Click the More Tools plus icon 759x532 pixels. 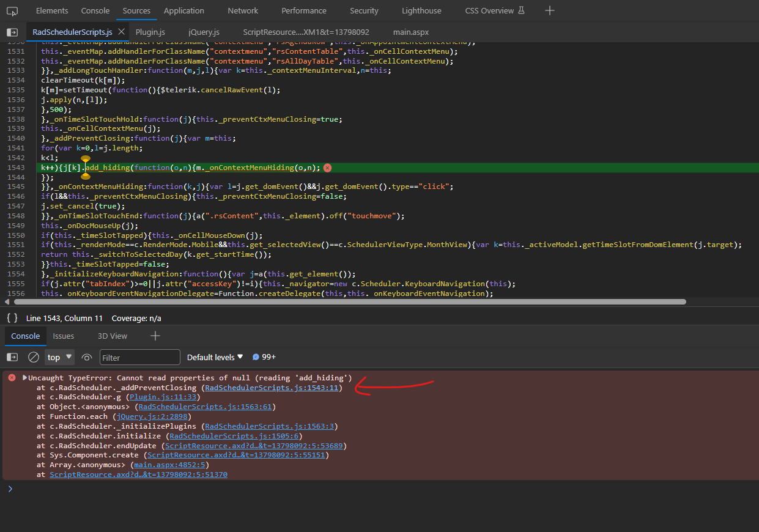point(549,10)
